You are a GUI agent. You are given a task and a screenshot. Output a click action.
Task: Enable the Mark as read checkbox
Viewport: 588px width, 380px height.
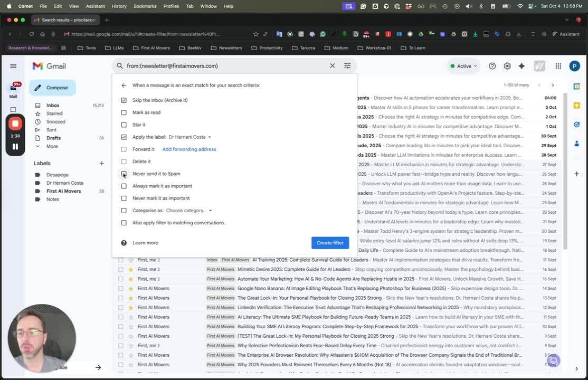(x=124, y=112)
